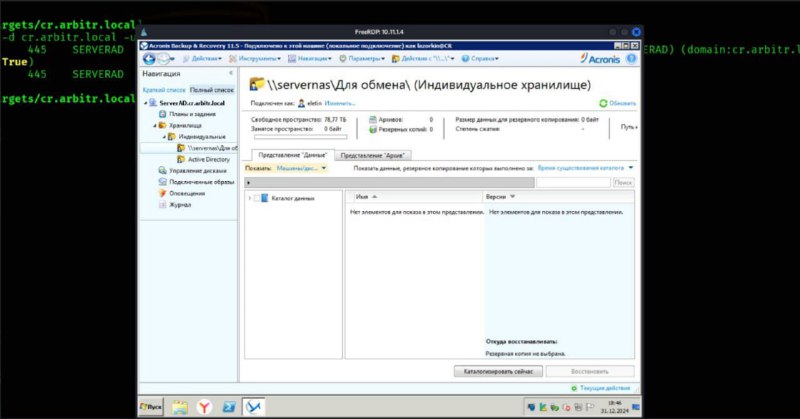Collapse the Хранилища tree node
800x419 pixels.
click(x=155, y=126)
